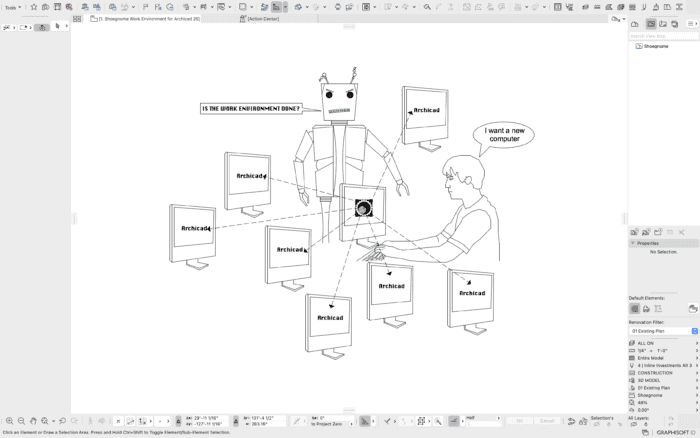Viewport: 700px width, 438px height.
Task: Switch to the Action Center tab
Action: tap(259, 19)
